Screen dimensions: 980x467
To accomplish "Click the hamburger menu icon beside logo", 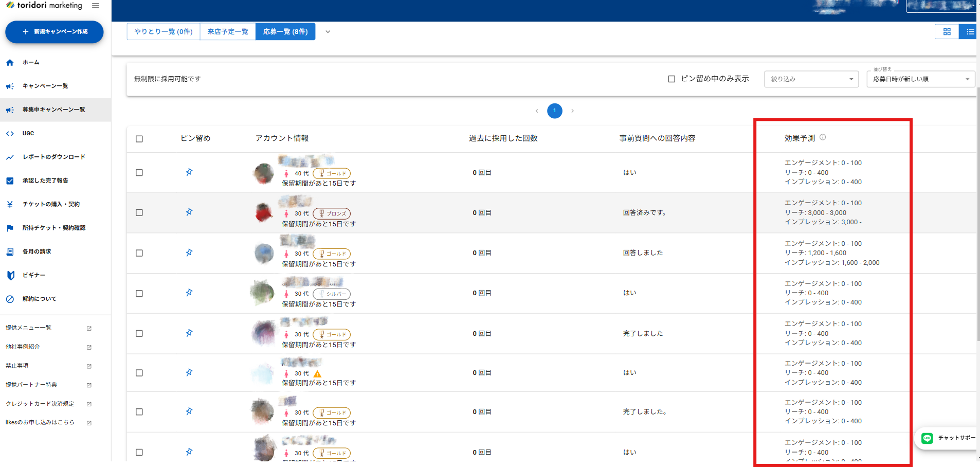I will click(x=96, y=6).
